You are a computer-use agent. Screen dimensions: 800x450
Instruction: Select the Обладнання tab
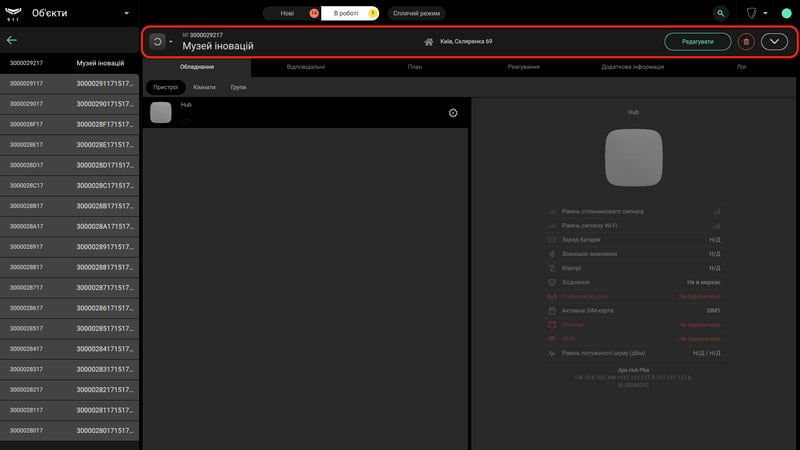pos(197,67)
